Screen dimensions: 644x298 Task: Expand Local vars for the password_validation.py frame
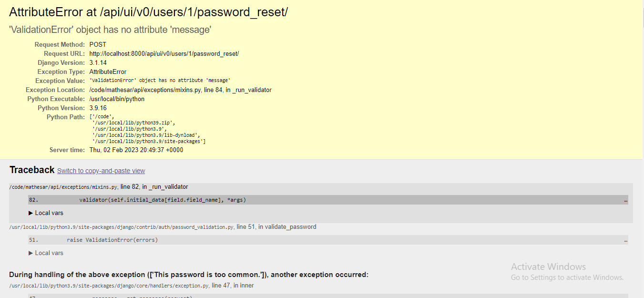tap(45, 253)
